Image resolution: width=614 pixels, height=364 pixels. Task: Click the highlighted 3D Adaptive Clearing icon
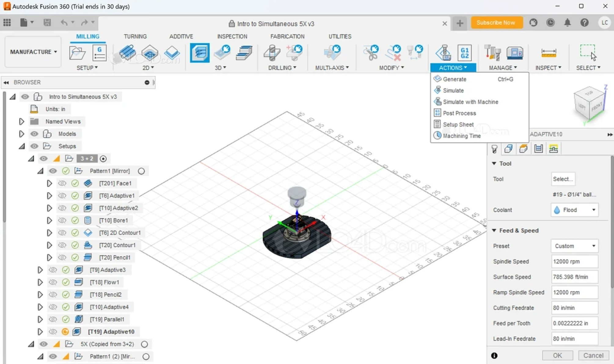tap(200, 53)
